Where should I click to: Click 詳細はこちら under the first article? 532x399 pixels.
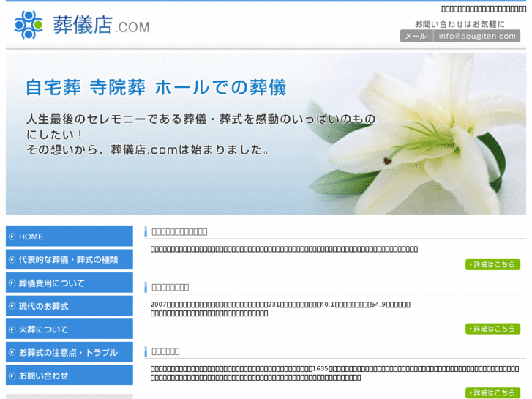[492, 264]
